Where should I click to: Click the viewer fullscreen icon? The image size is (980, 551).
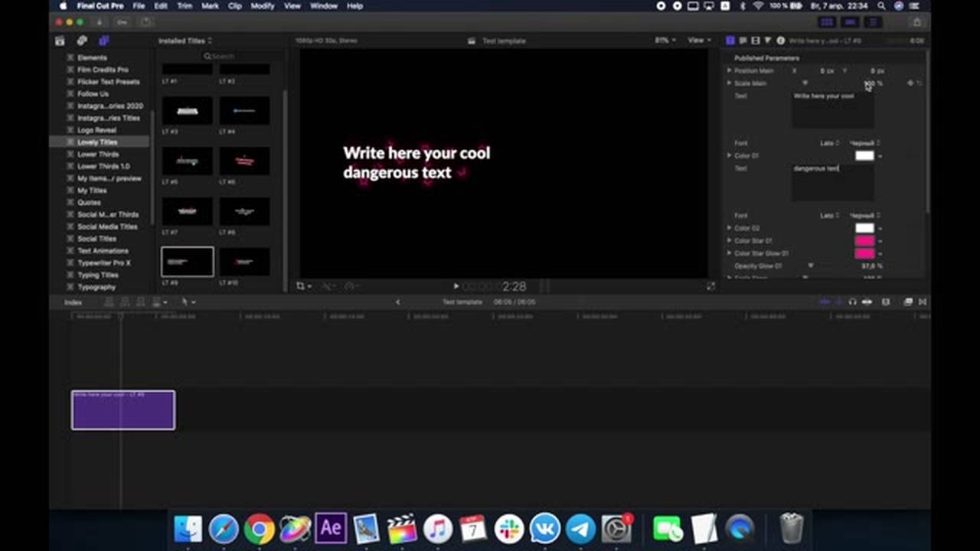tap(710, 286)
